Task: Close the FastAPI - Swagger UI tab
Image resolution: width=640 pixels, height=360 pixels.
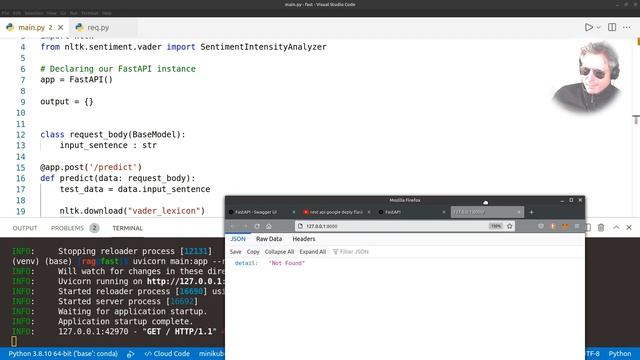Action: (x=293, y=212)
